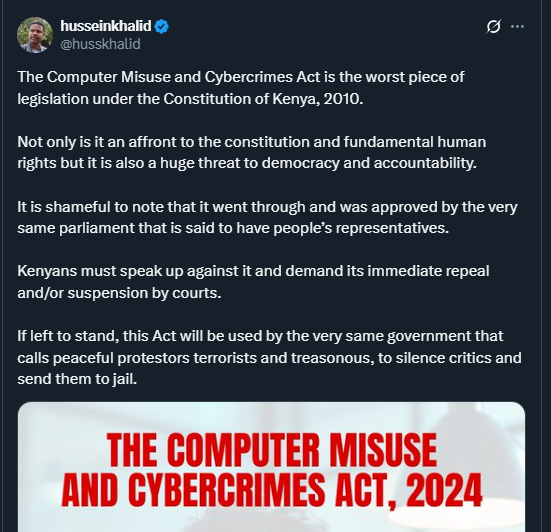Click the blue verified badge
The height and width of the screenshot is (532, 551).
click(162, 26)
